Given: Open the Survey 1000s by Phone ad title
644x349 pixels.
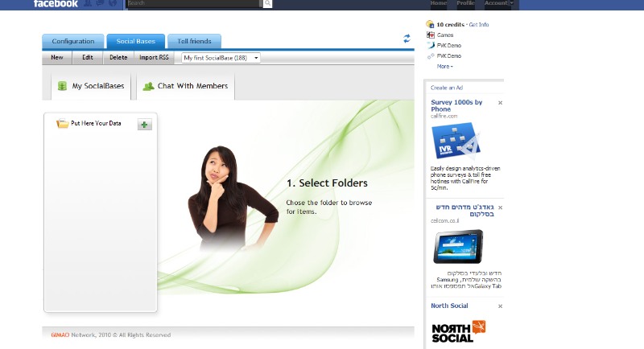Looking at the screenshot, I should click(456, 106).
